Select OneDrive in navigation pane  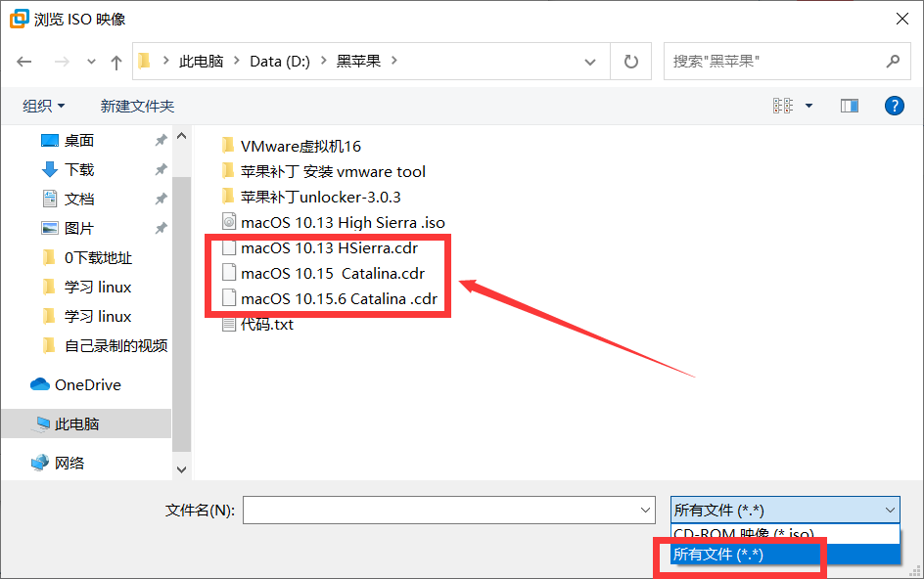coord(87,384)
